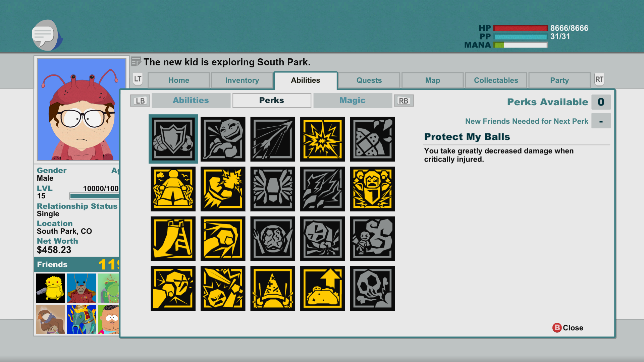Viewport: 644px width, 362px height.
Task: Click the RB shoulder button indicator
Action: [x=404, y=101]
